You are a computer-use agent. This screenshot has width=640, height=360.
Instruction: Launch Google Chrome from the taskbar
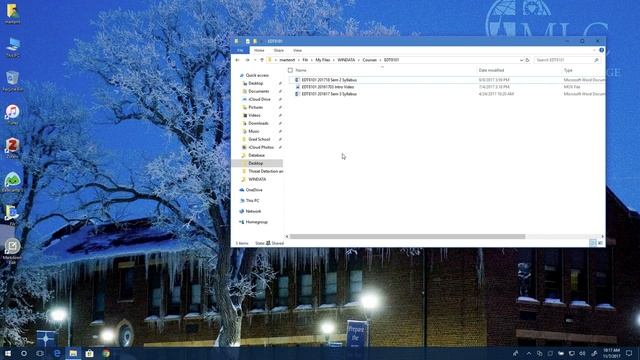[106, 353]
